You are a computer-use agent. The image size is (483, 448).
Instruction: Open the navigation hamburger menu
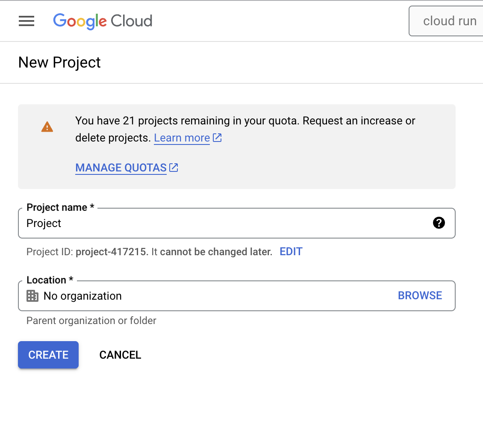[27, 21]
